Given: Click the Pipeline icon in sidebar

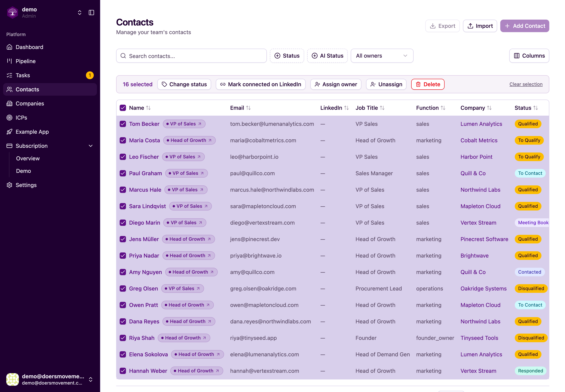Looking at the screenshot, I should [9, 61].
